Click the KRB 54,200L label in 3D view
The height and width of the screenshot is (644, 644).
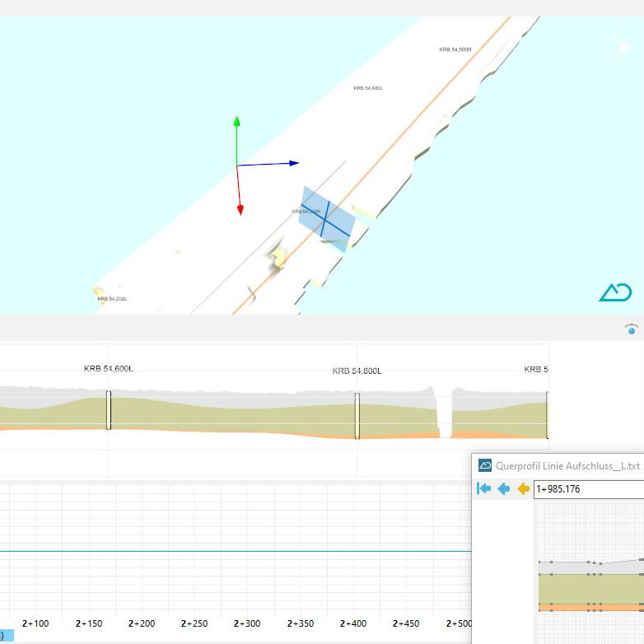tap(112, 299)
